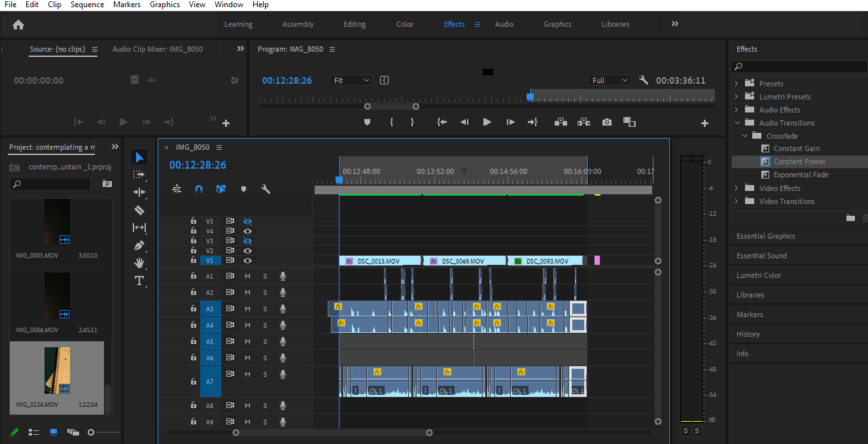Select the Type tool
This screenshot has width=868, height=444.
coord(139,281)
